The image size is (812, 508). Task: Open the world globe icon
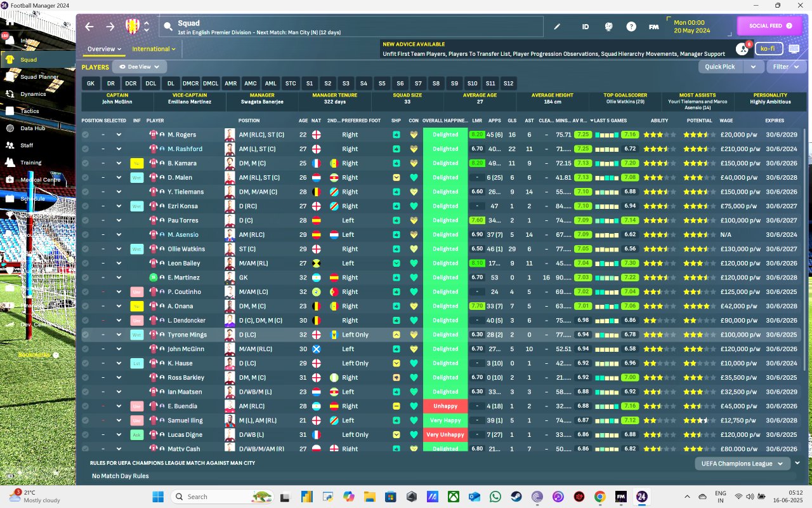608,27
